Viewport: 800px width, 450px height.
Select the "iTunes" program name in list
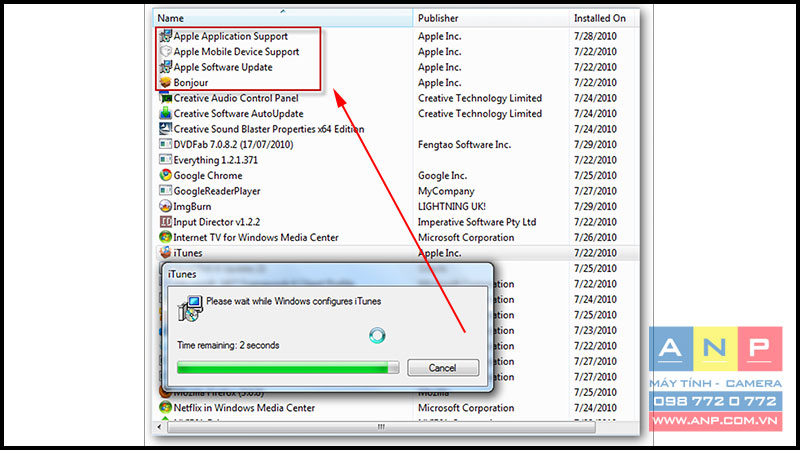tap(188, 253)
